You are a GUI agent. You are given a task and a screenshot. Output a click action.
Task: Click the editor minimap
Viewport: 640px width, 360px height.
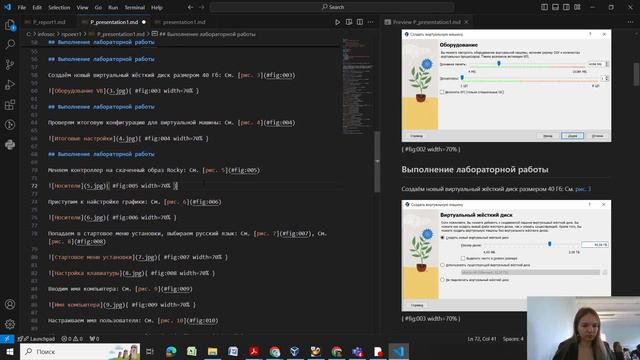click(357, 86)
